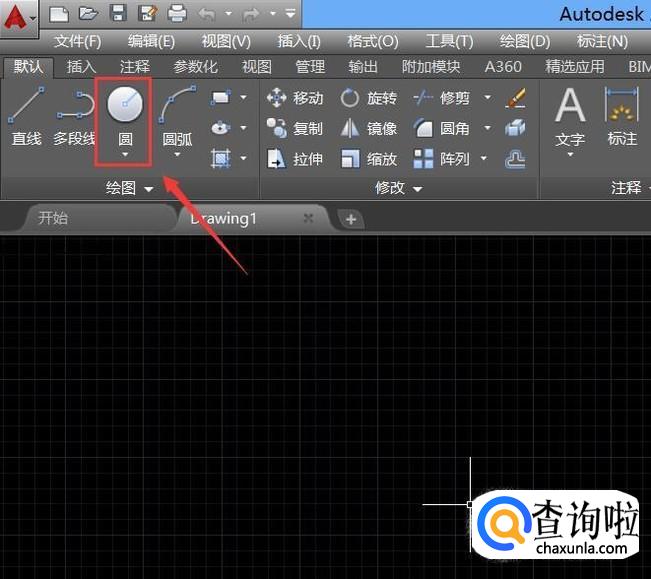Select the Line (直线) tool

pos(27,117)
